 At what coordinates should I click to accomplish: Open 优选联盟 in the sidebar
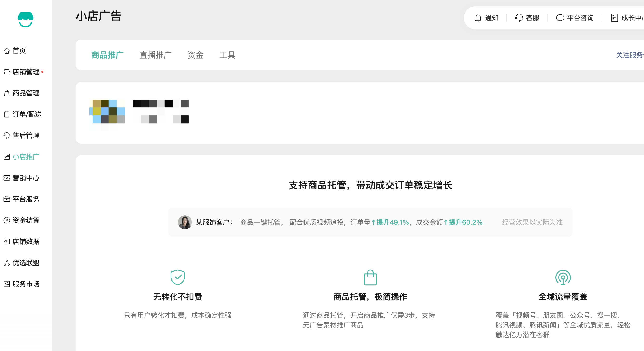(26, 263)
